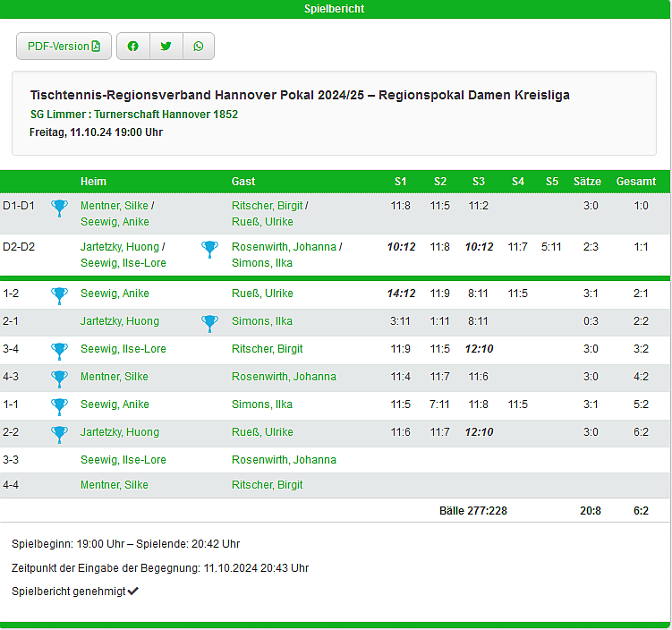Open player Ritscher, Birgit in row D1-D1
Image resolution: width=672 pixels, height=630 pixels.
click(x=267, y=205)
